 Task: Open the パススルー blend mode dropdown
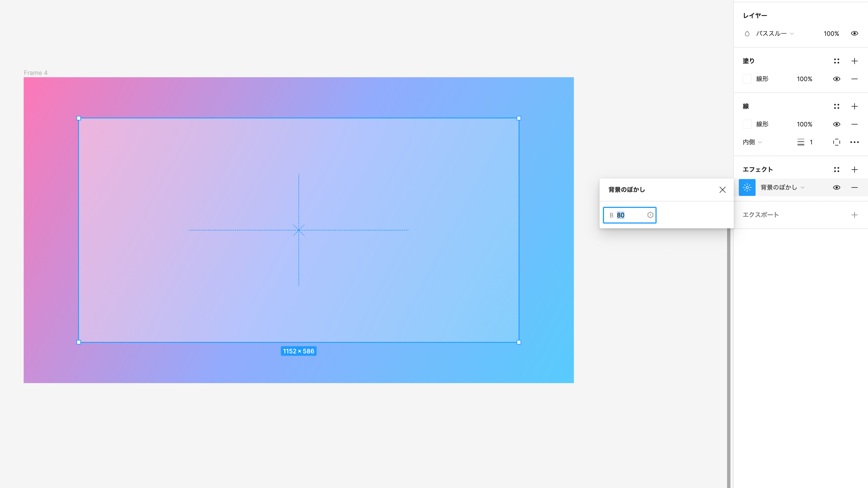(775, 34)
